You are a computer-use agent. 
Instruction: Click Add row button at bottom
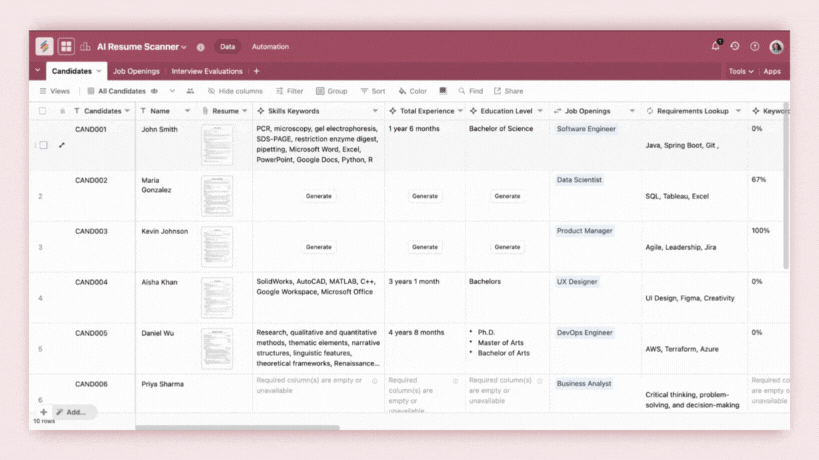tap(75, 412)
